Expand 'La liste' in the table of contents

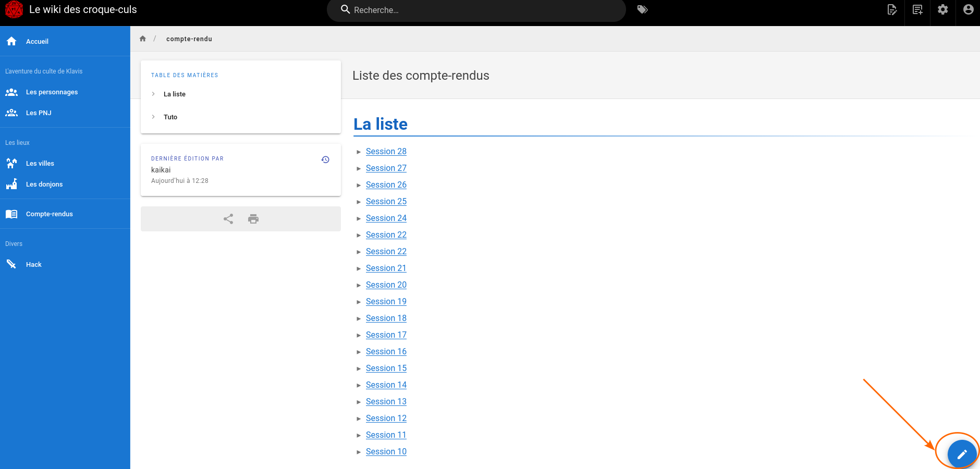(153, 94)
